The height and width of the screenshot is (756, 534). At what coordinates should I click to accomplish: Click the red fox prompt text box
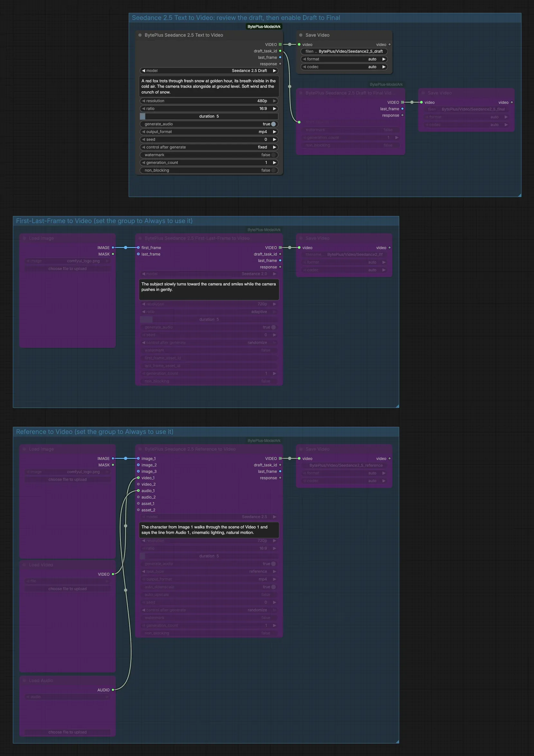click(209, 86)
